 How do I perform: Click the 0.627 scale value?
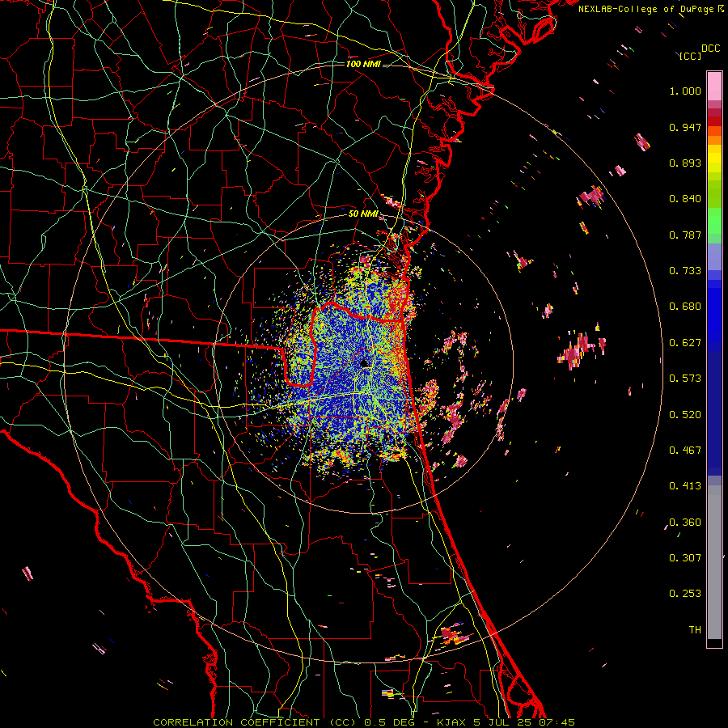[x=685, y=343]
